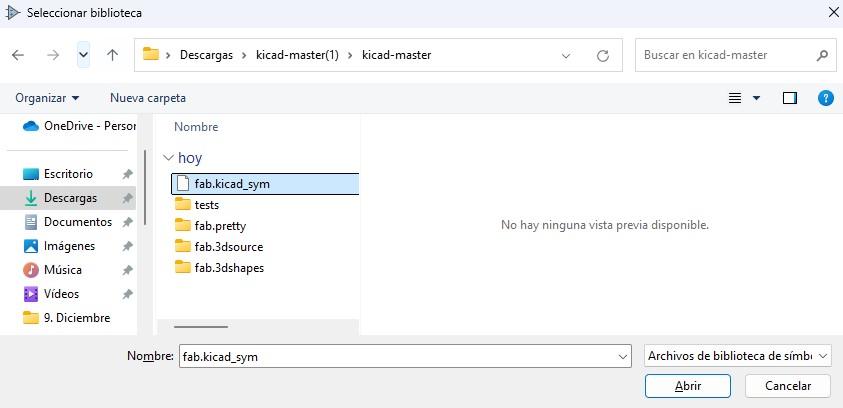The width and height of the screenshot is (843, 408).
Task: Select the fab.kicad_sym file
Action: pos(231,184)
